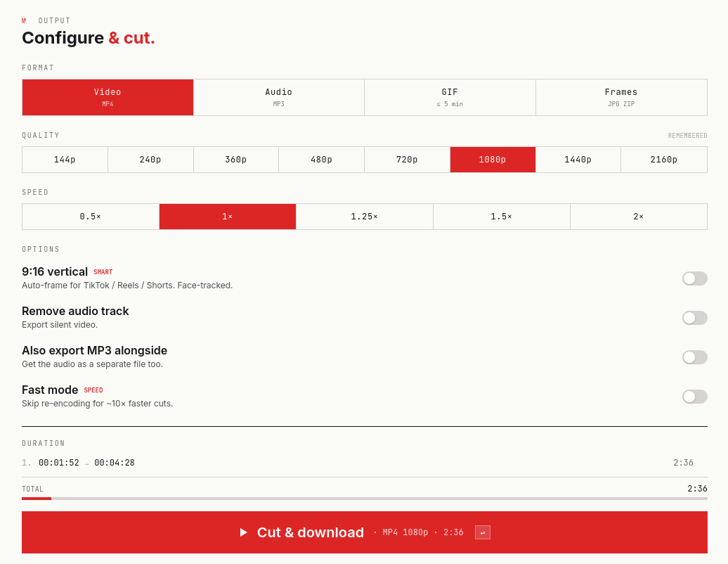This screenshot has width=728, height=564.
Task: Choose 360p quality
Action: 236,160
